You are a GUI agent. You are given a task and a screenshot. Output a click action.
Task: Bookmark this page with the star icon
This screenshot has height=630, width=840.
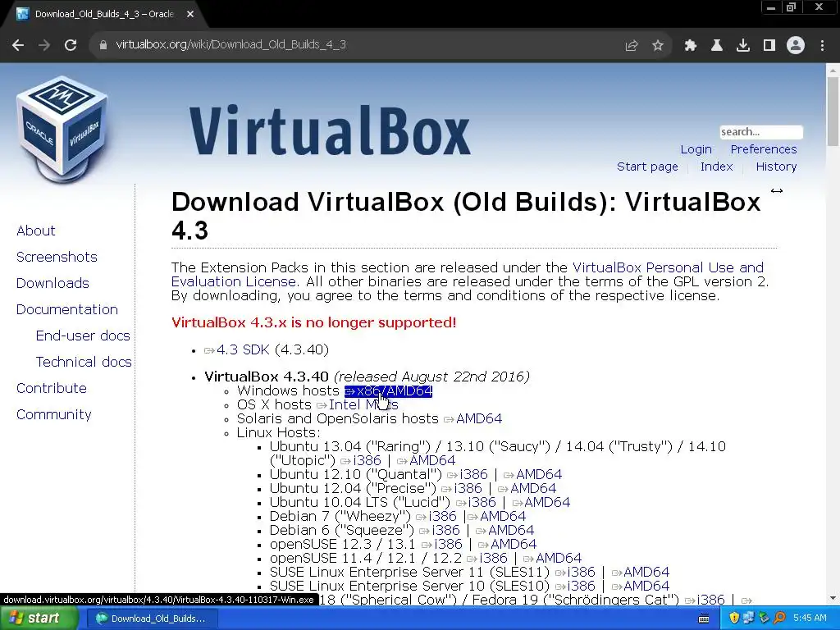pos(658,46)
